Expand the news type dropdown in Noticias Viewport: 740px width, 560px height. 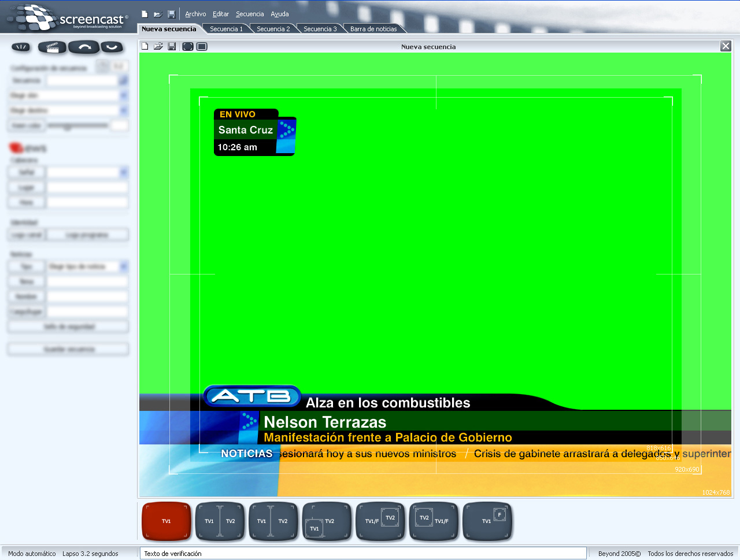click(123, 266)
